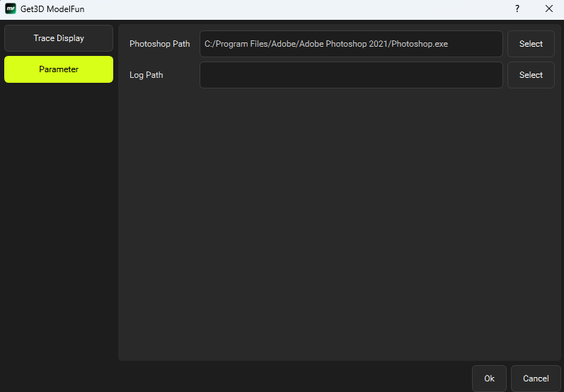Confirm settings with the Ok button
The image size is (564, 392).
point(489,379)
